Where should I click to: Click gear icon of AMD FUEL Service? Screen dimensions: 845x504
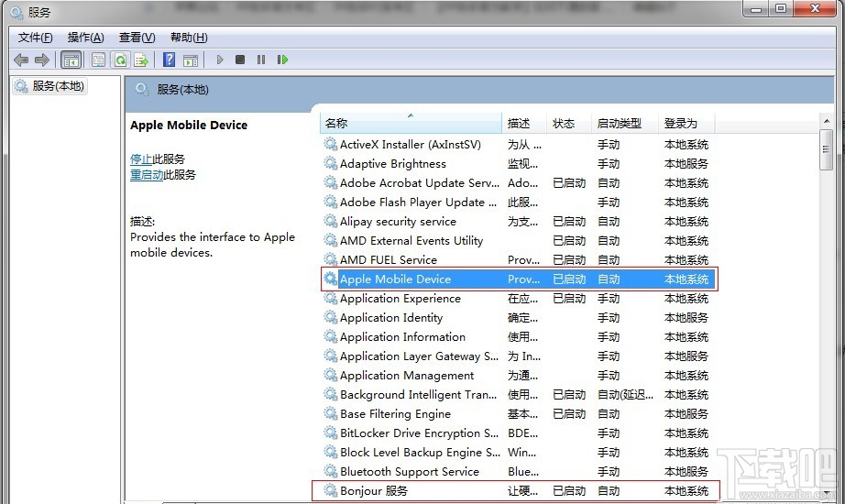point(330,260)
